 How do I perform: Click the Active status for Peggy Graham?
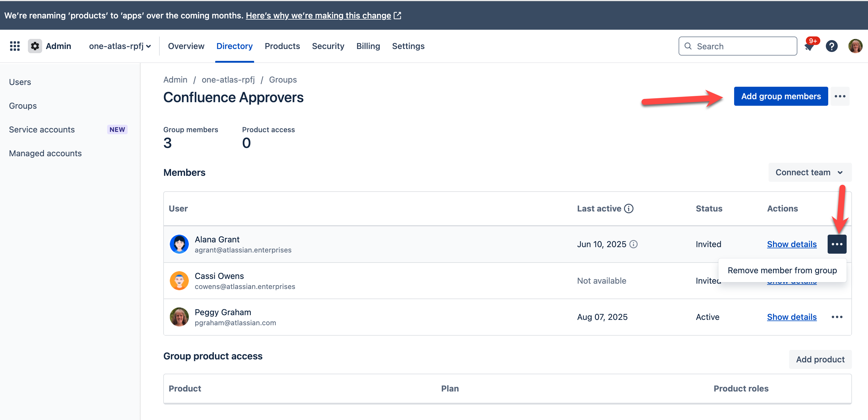click(707, 317)
